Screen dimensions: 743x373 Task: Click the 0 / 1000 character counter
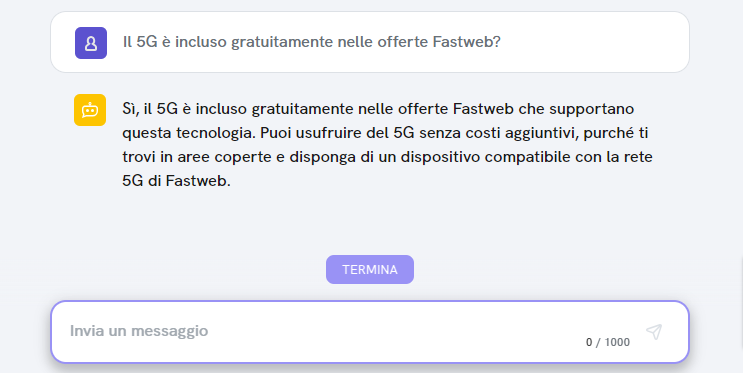tap(607, 342)
